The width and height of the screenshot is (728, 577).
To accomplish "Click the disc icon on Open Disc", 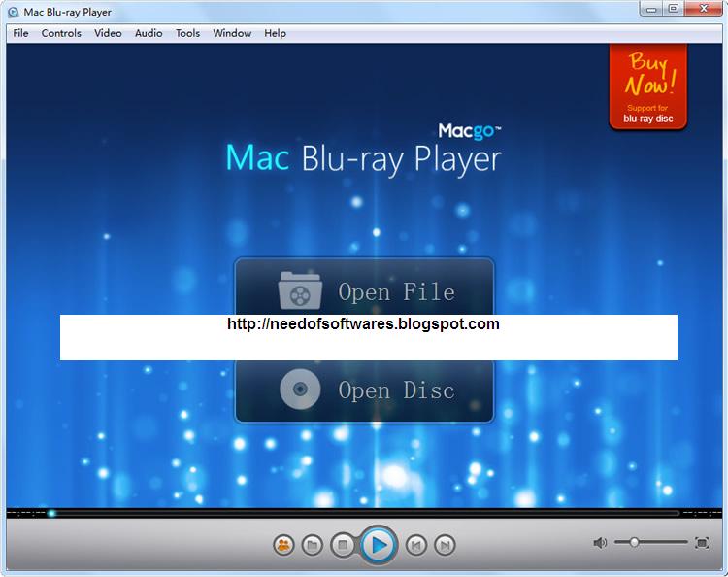I will (x=300, y=389).
